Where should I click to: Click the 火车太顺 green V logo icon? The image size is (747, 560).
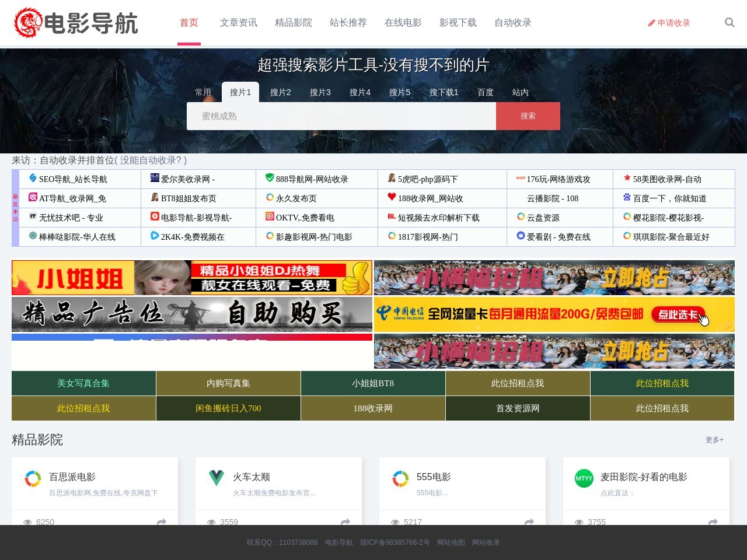pyautogui.click(x=217, y=478)
